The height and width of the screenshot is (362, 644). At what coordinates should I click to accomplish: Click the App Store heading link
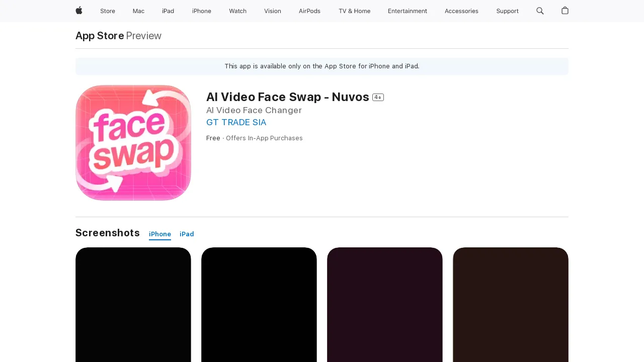click(100, 36)
